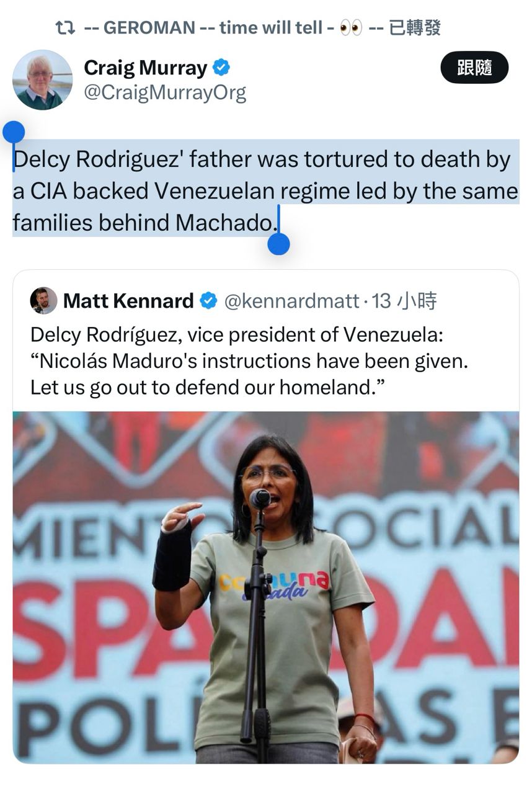
Task: Tap the text selection end handle
Action: click(x=278, y=244)
